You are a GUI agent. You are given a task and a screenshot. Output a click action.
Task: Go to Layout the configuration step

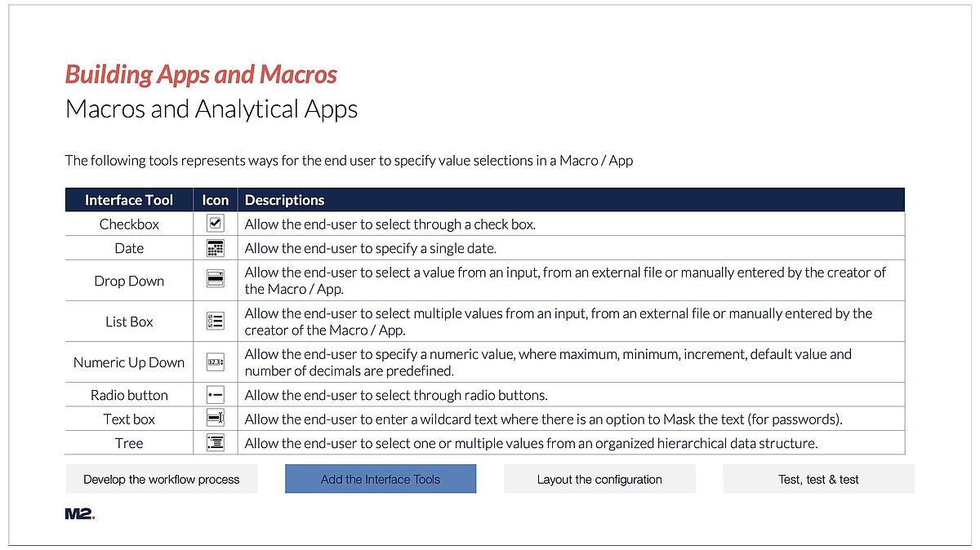[x=599, y=479]
